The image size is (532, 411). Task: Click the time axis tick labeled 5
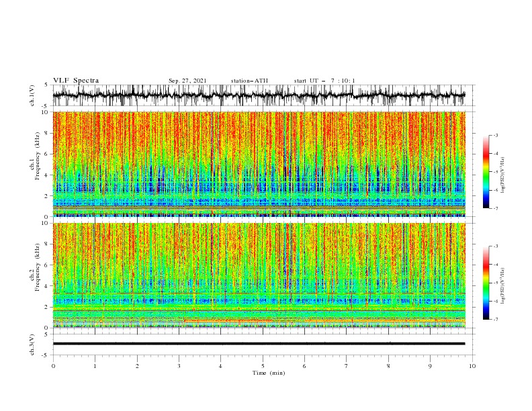263,366
